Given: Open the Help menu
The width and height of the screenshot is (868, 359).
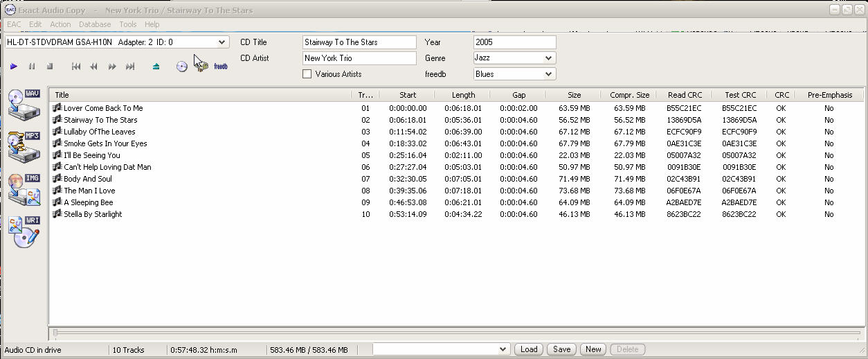Looking at the screenshot, I should (152, 24).
